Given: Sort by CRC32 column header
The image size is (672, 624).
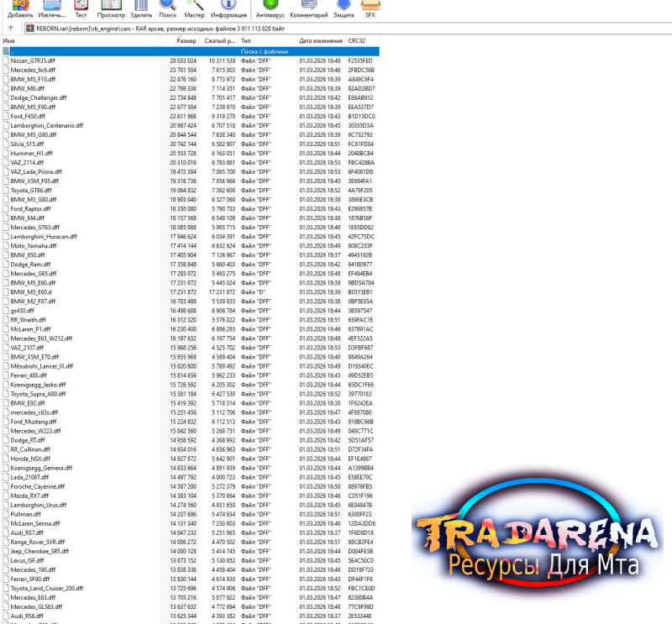Looking at the screenshot, I should 361,40.
